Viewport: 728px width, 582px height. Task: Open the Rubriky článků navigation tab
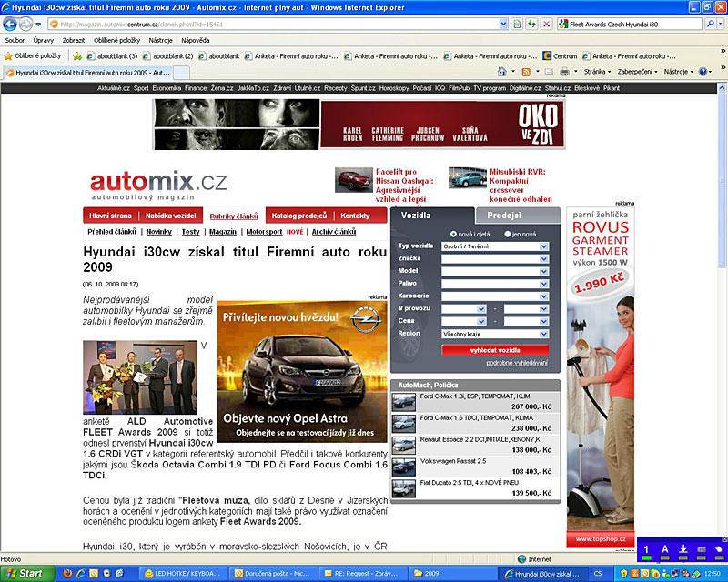click(234, 216)
